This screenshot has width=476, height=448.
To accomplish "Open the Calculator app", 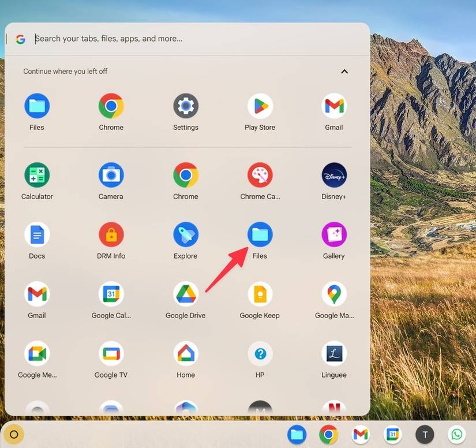I will coord(37,176).
